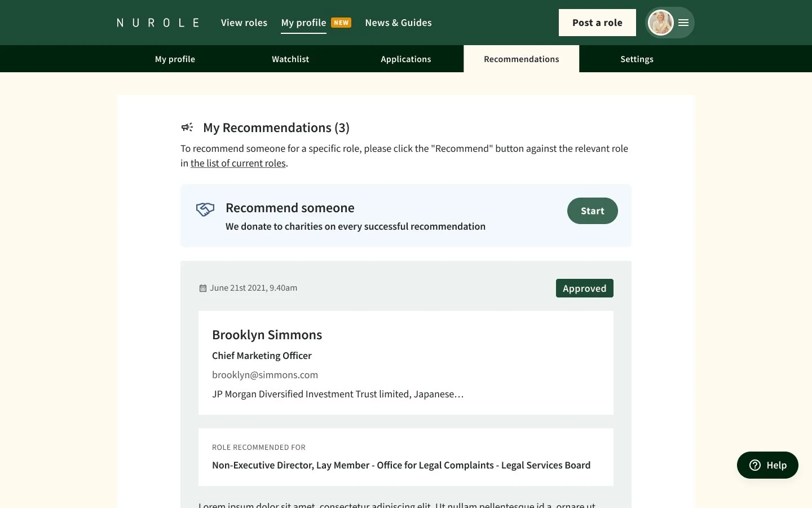The height and width of the screenshot is (508, 812).
Task: Click the name Brooklyn Simmons
Action: click(x=267, y=335)
